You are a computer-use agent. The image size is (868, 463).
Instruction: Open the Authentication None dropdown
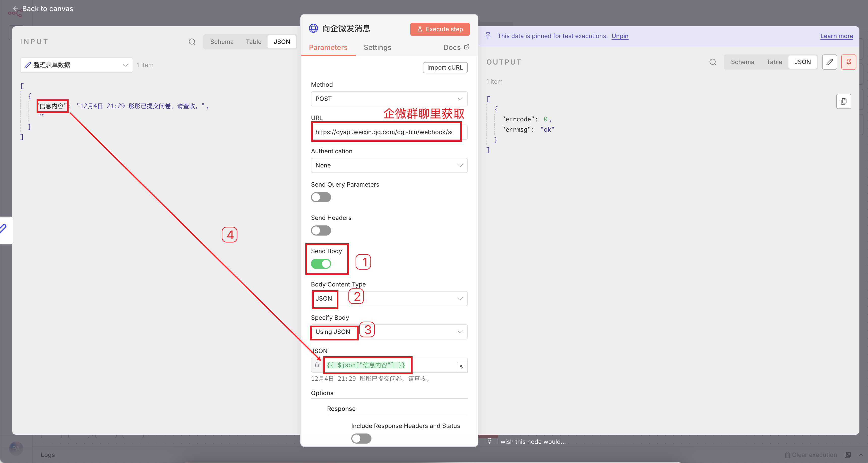pyautogui.click(x=389, y=165)
